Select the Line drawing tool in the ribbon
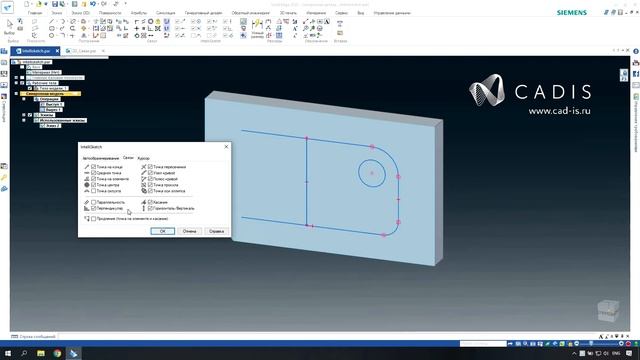This screenshot has width=640, height=360. point(51,21)
